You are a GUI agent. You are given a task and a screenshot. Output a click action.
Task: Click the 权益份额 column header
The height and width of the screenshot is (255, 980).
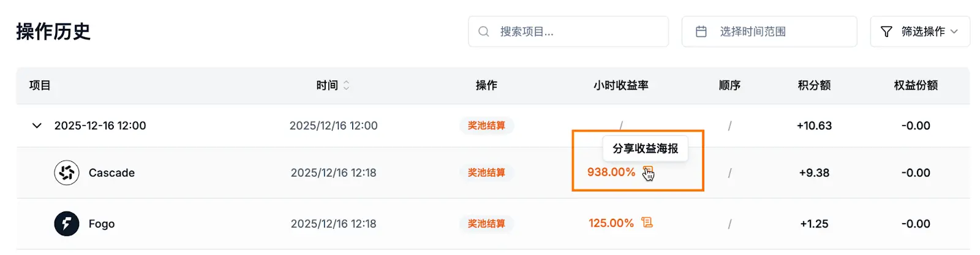click(916, 85)
